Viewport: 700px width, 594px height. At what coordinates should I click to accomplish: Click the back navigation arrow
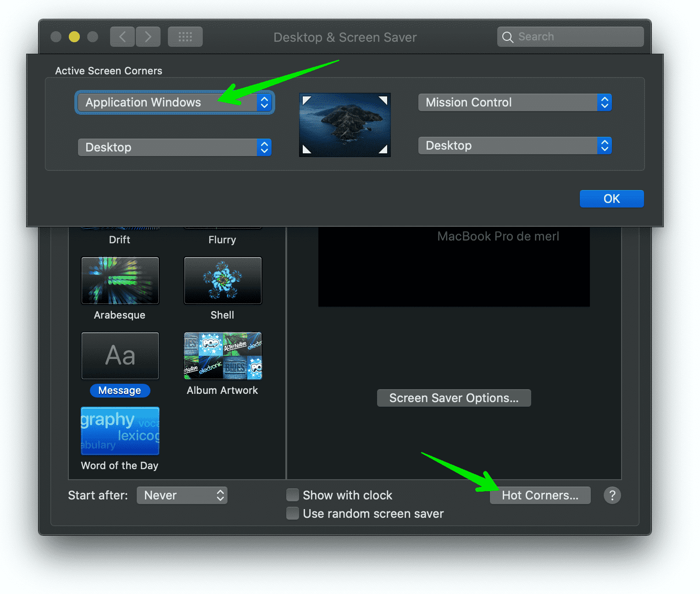tap(122, 37)
